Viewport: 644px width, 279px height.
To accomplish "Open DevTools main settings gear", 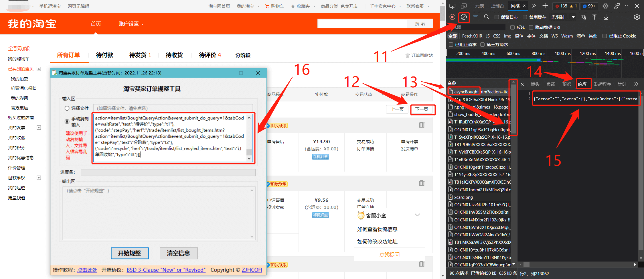I will (605, 6).
